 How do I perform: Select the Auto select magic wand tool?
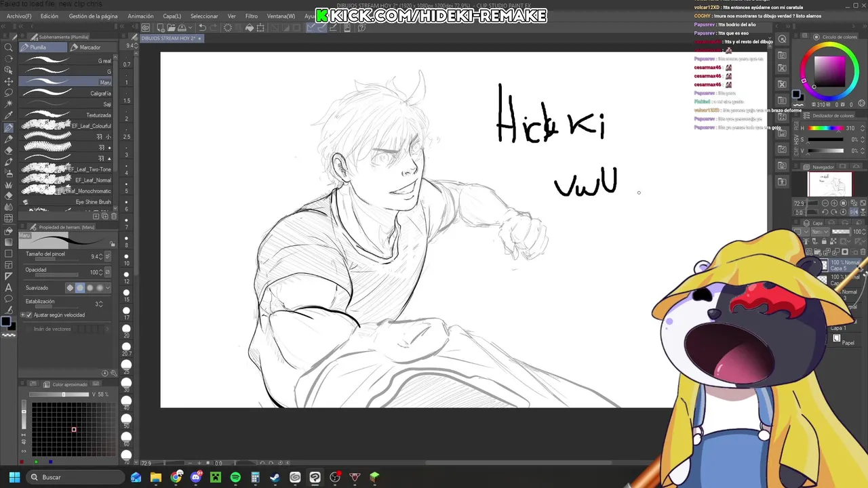click(x=8, y=104)
